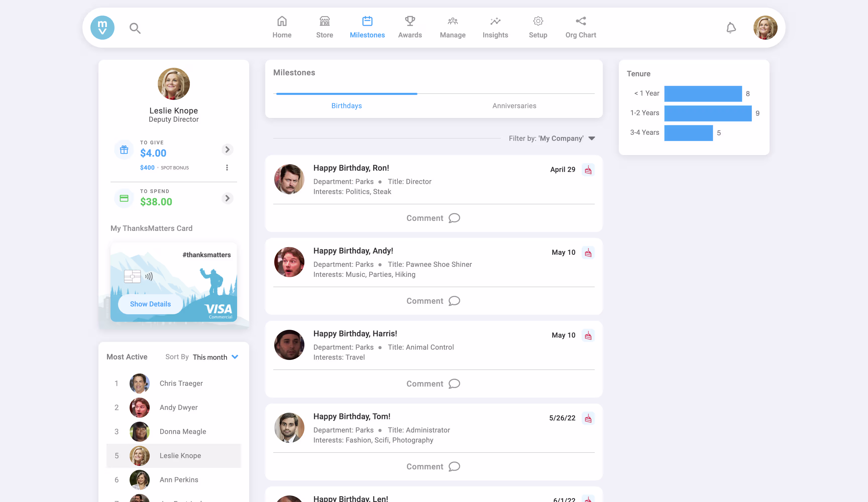Screen dimensions: 868x502
Task: Click the Awards trophy icon
Action: tap(410, 21)
